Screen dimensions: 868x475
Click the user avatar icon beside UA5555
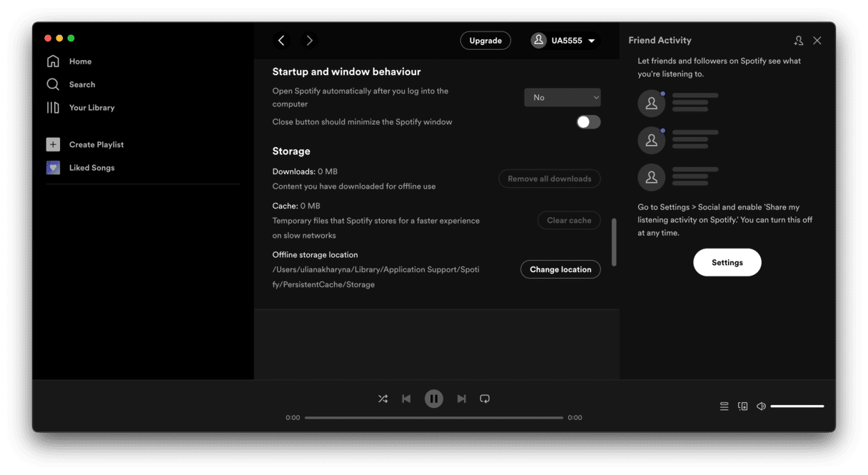pos(539,41)
